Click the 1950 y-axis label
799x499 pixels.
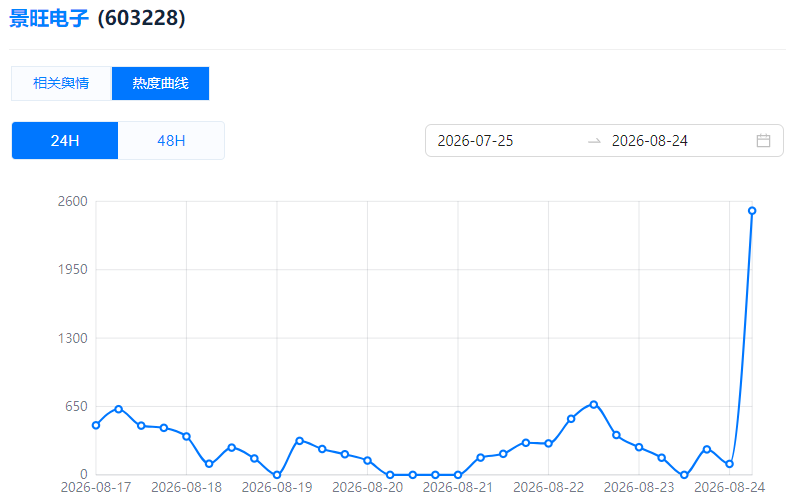73,270
